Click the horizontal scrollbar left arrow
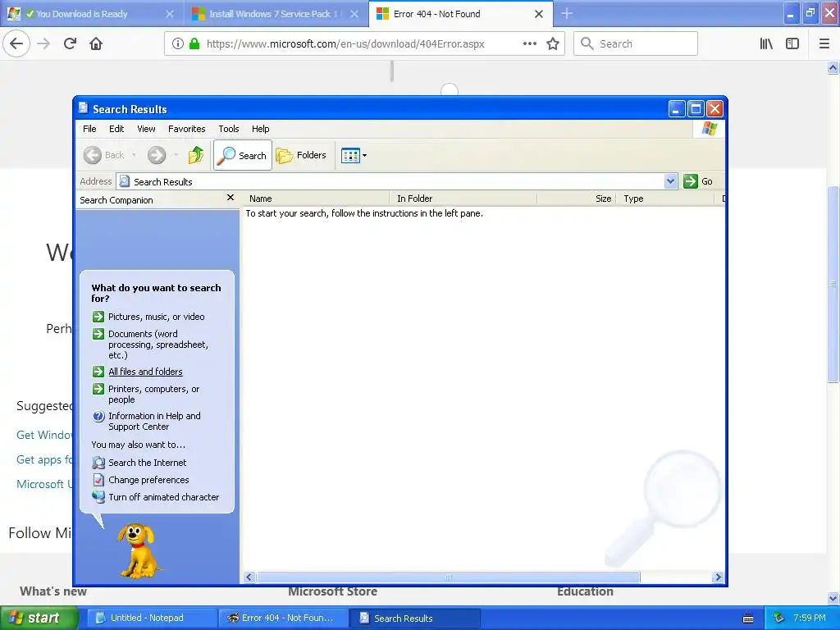 (249, 577)
